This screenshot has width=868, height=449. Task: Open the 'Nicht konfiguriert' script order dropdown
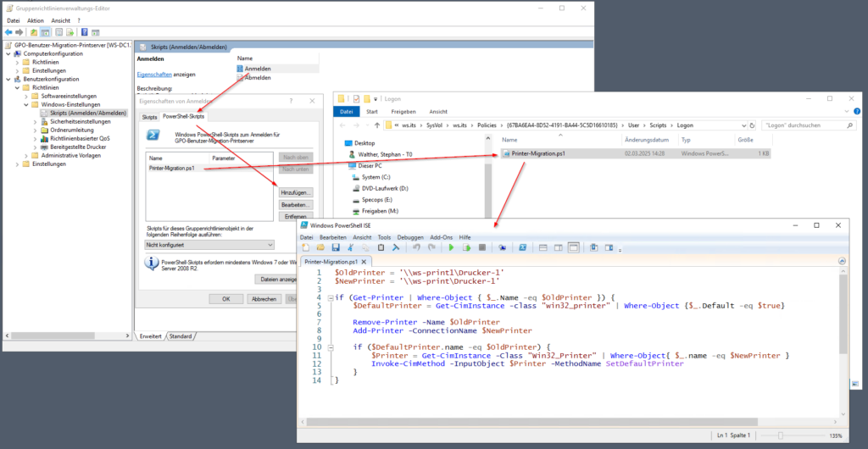tap(209, 244)
